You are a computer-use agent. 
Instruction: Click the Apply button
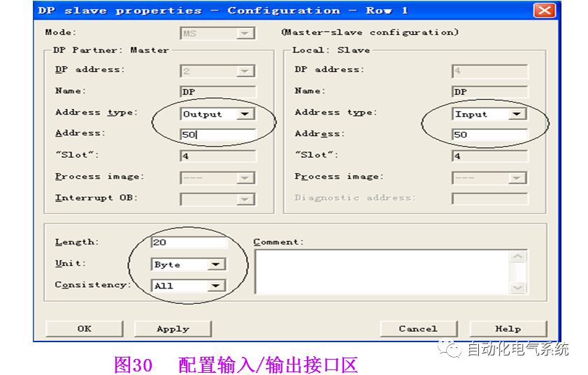tap(173, 328)
